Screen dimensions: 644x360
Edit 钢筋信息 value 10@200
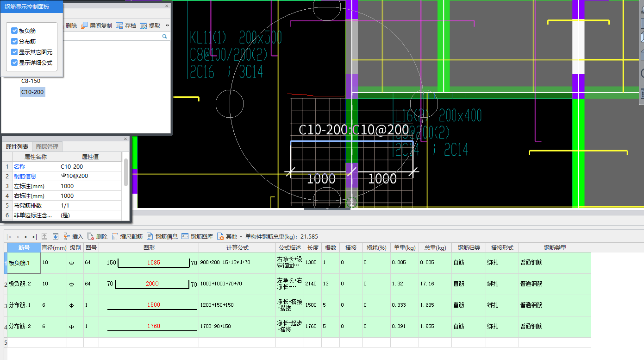click(90, 177)
